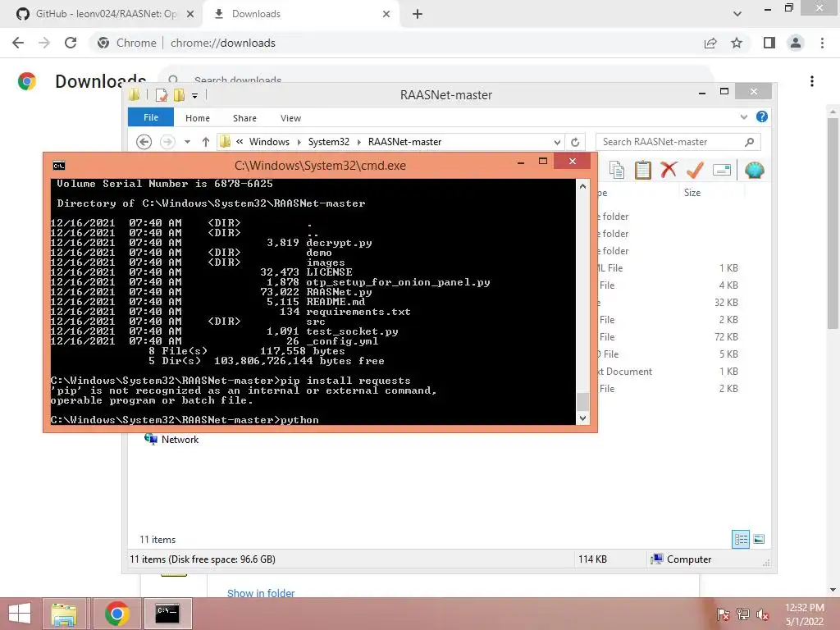Open Chrome three-dot main menu

tap(822, 43)
